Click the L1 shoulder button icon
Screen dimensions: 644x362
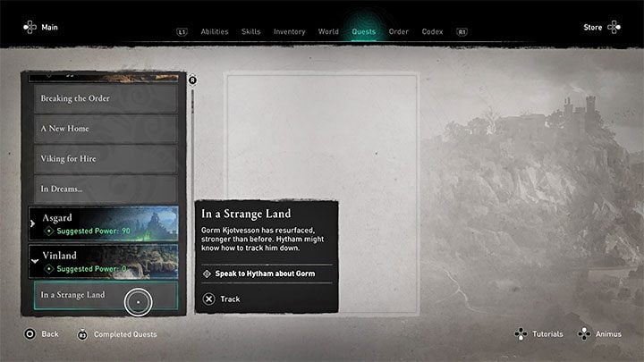(182, 32)
